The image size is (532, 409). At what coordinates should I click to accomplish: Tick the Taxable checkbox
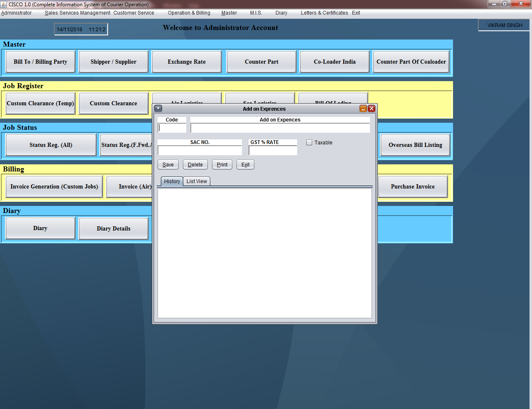tap(309, 142)
